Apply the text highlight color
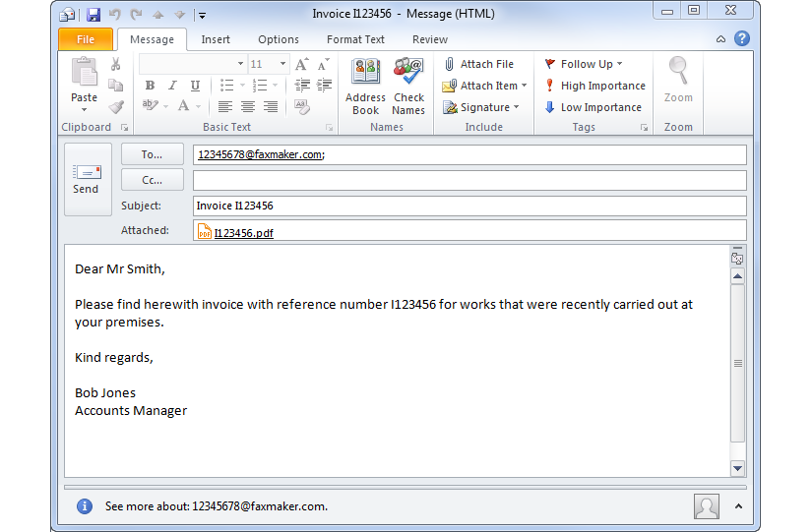Image resolution: width=812 pixels, height=532 pixels. (151, 106)
